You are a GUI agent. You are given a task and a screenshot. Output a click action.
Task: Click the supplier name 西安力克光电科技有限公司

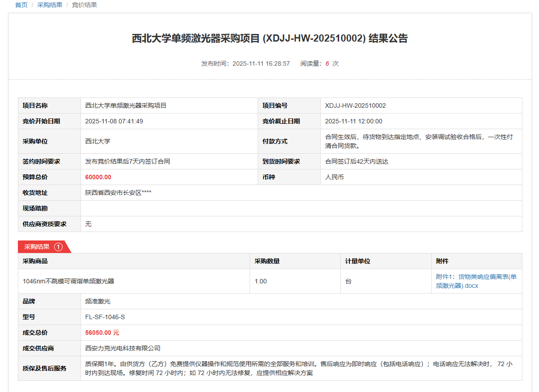pyautogui.click(x=123, y=348)
